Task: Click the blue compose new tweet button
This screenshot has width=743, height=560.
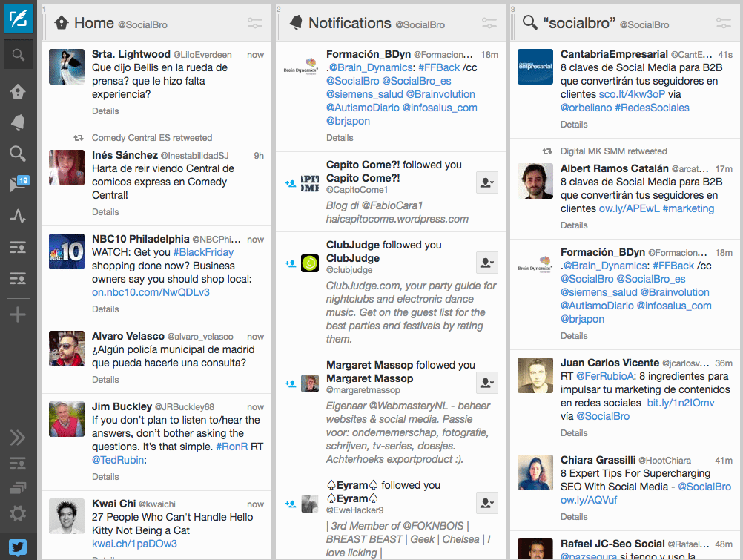Action: click(x=19, y=19)
